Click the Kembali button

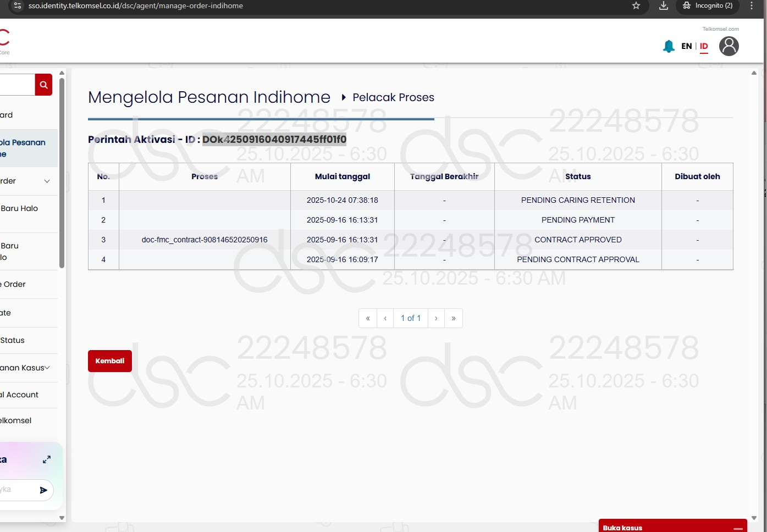(110, 361)
